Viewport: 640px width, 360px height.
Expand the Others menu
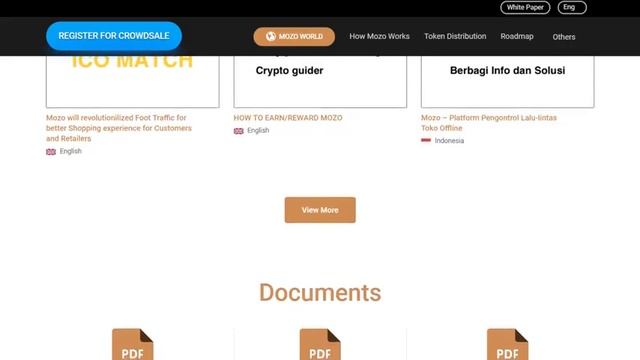click(x=564, y=37)
